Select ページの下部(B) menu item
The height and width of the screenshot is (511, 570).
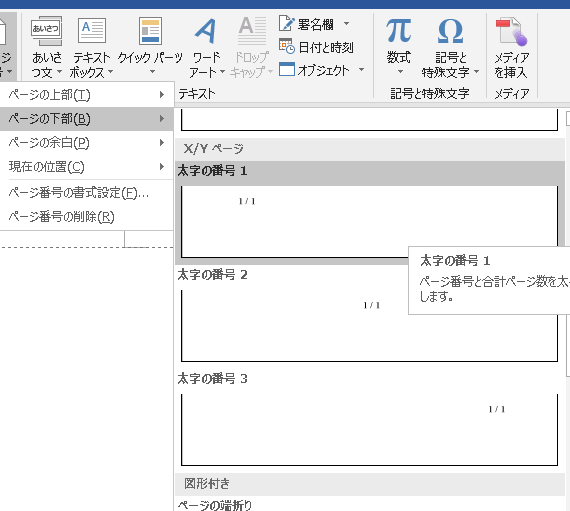[87, 119]
